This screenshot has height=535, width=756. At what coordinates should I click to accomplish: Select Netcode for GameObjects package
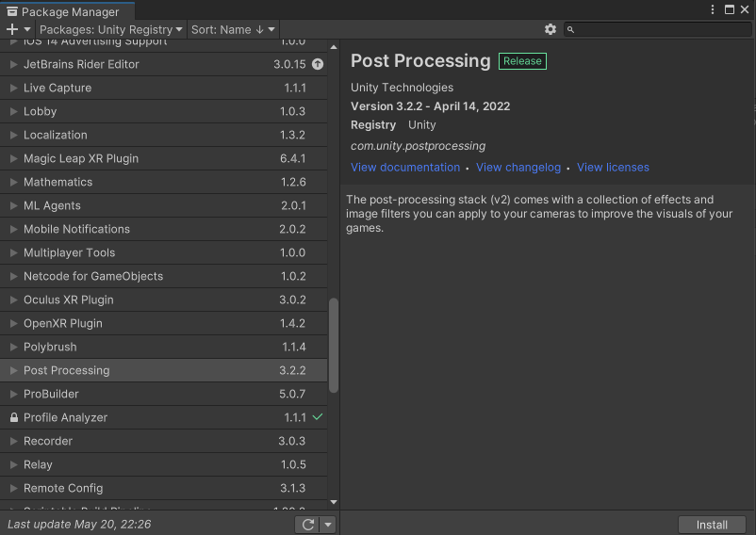point(163,276)
